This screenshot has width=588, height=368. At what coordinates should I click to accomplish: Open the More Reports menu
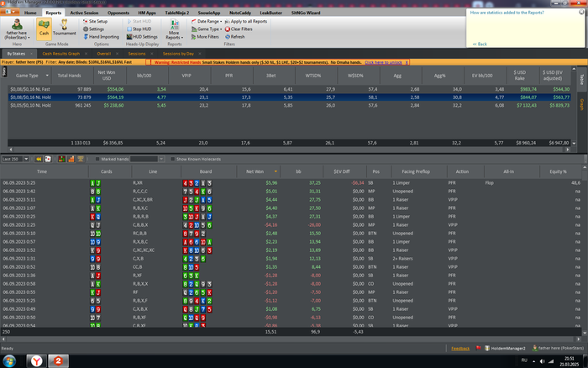[x=175, y=29]
